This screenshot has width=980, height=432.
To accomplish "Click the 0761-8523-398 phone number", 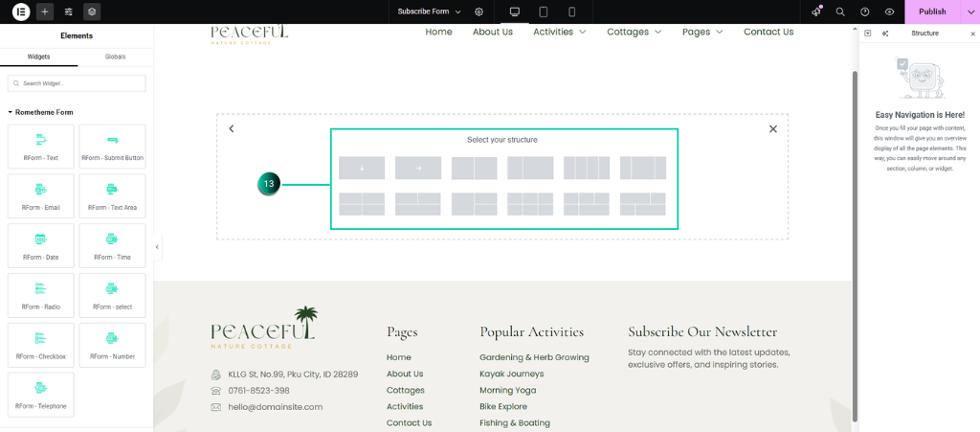I will pos(258,391).
